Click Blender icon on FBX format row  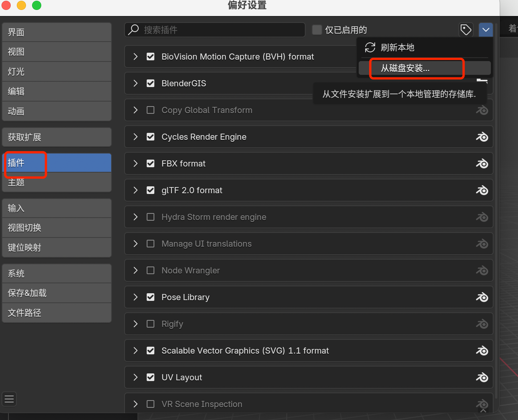point(482,164)
